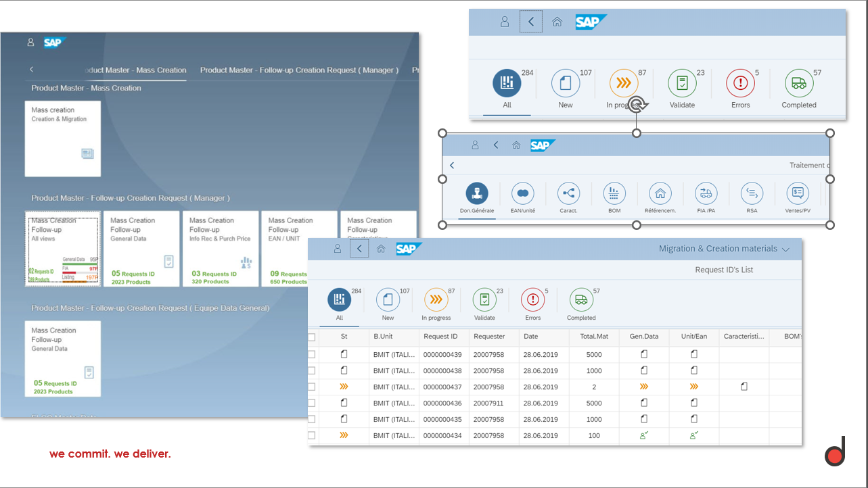The height and width of the screenshot is (488, 868).
Task: Open the BOM icon
Action: [x=614, y=194]
